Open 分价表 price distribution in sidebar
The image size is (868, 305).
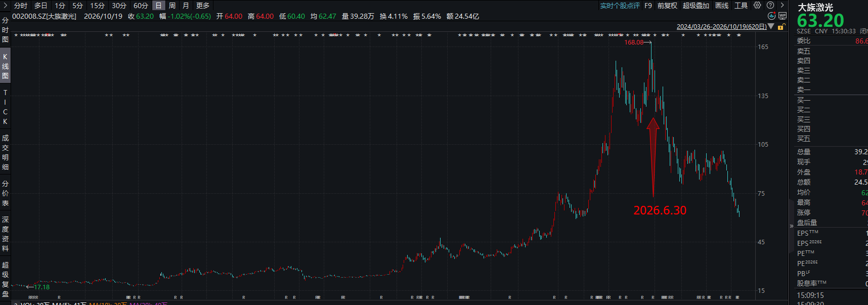(x=5, y=193)
